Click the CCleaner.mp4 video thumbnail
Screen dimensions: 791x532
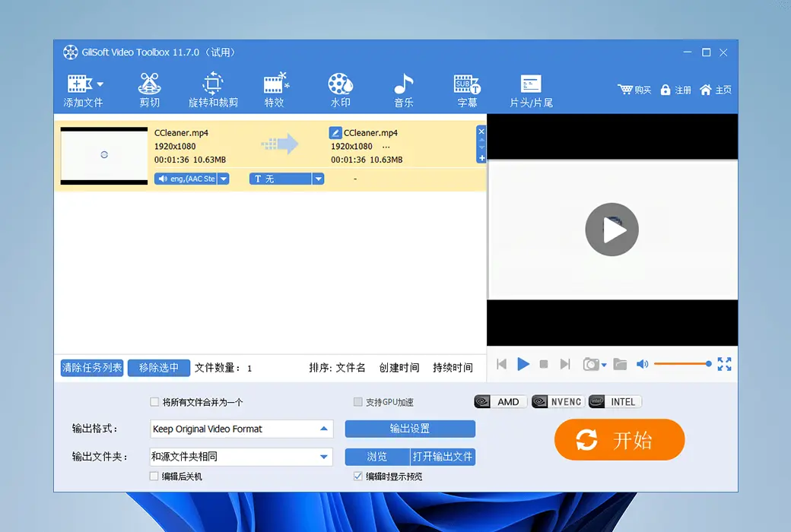pyautogui.click(x=104, y=155)
